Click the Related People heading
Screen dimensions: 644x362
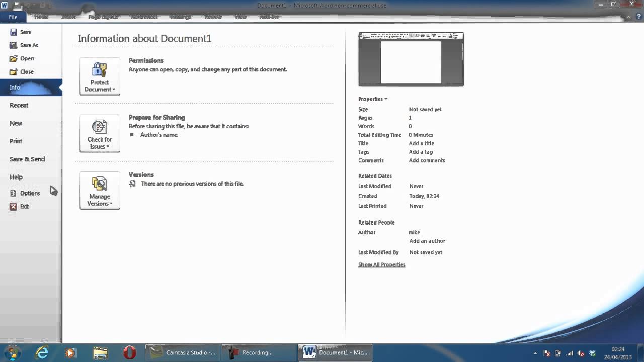pos(376,222)
